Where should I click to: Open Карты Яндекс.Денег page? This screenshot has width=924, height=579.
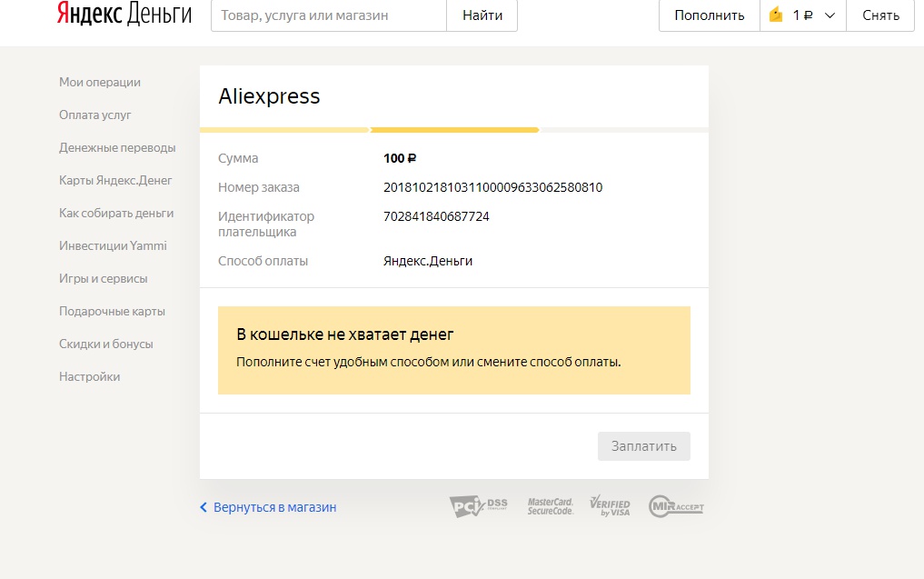(x=115, y=180)
